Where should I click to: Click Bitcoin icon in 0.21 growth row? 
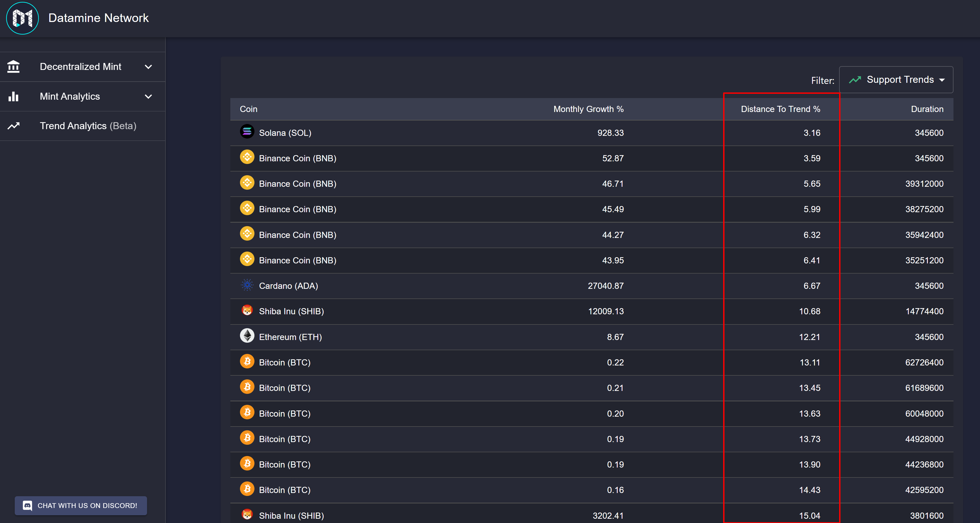click(x=247, y=387)
